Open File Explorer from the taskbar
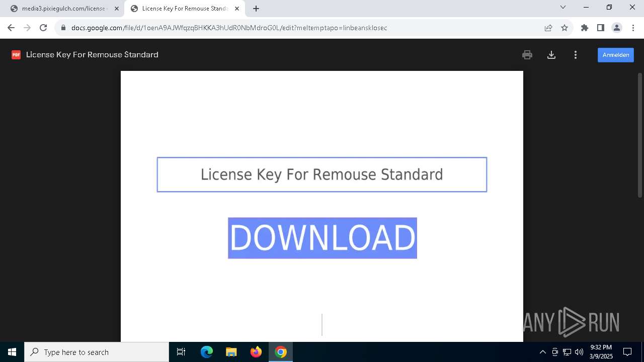 pyautogui.click(x=231, y=352)
